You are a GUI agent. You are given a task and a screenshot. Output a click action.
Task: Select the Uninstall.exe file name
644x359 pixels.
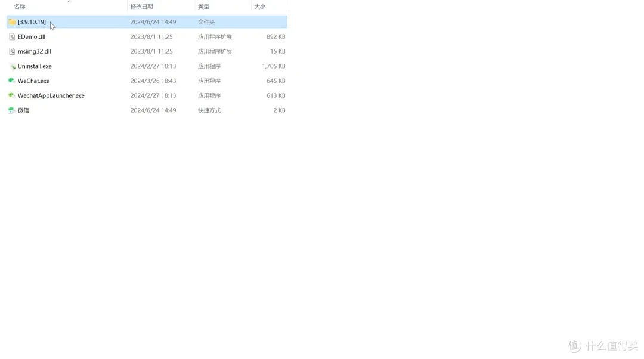[x=35, y=66]
